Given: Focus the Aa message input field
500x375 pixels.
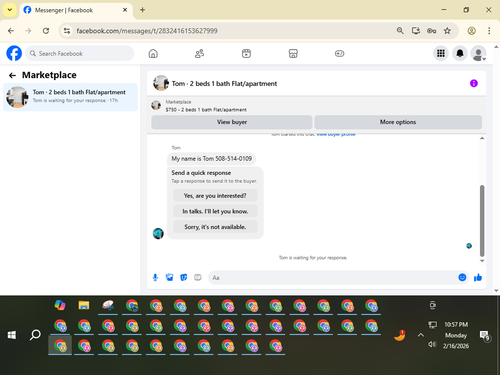Looking at the screenshot, I should tap(333, 278).
